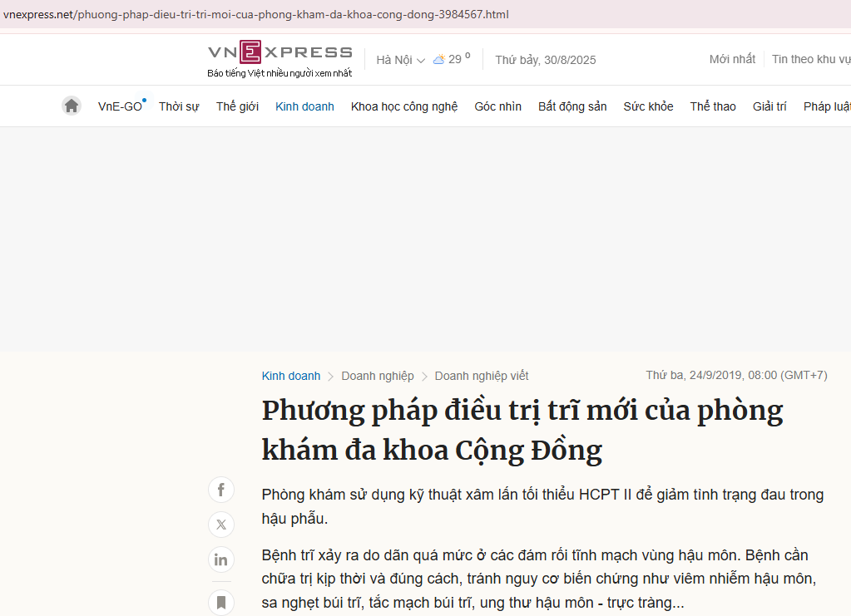This screenshot has width=851, height=616.
Task: Expand the Hà Nội location dropdown
Action: point(400,60)
